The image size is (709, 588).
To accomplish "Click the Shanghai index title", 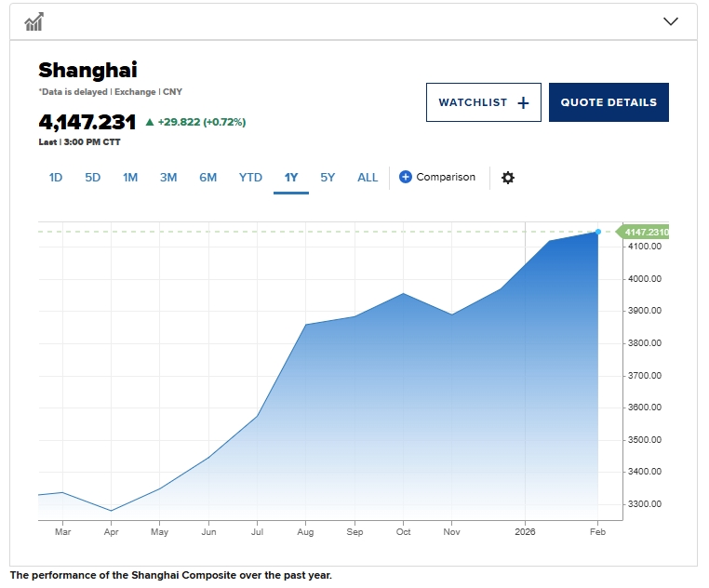I will [x=87, y=70].
